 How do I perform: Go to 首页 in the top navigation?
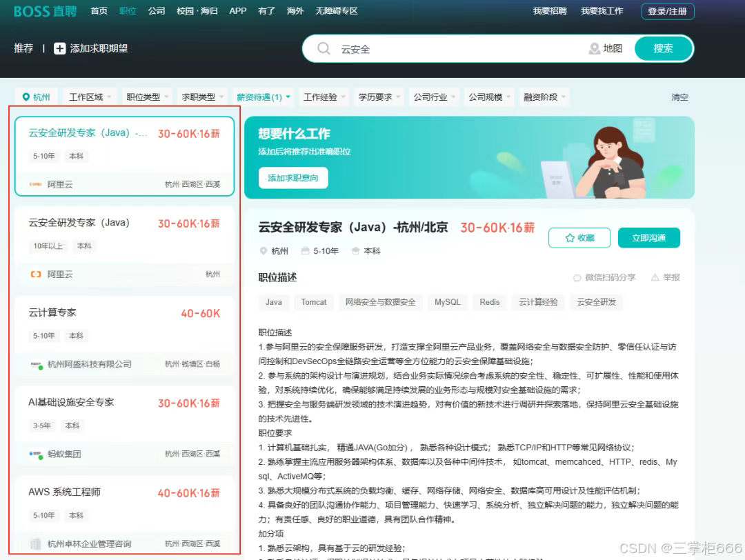[99, 11]
